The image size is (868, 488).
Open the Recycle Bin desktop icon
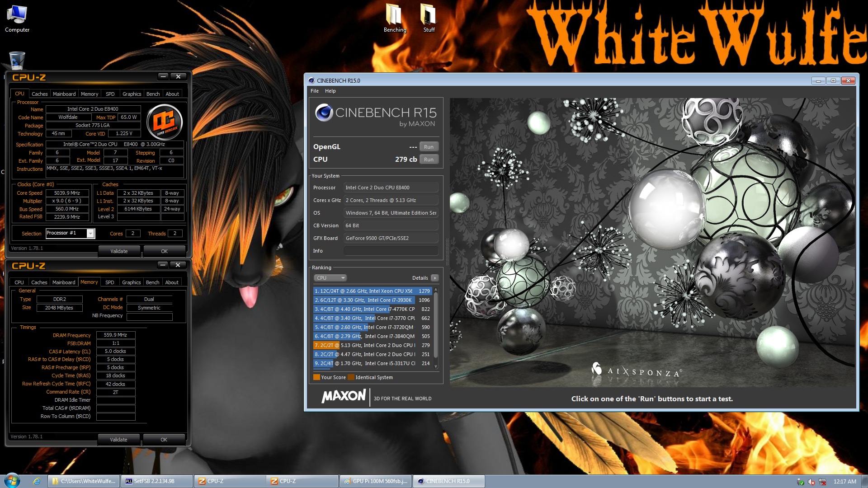click(x=17, y=60)
